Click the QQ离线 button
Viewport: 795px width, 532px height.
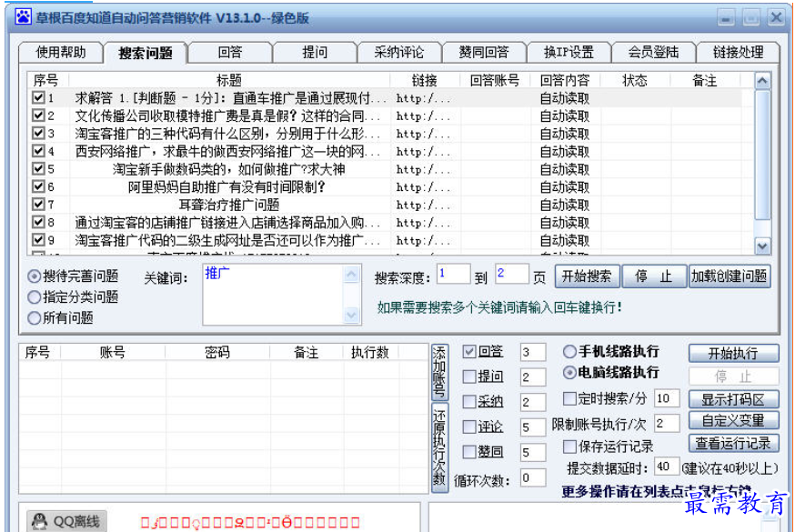coord(67,521)
